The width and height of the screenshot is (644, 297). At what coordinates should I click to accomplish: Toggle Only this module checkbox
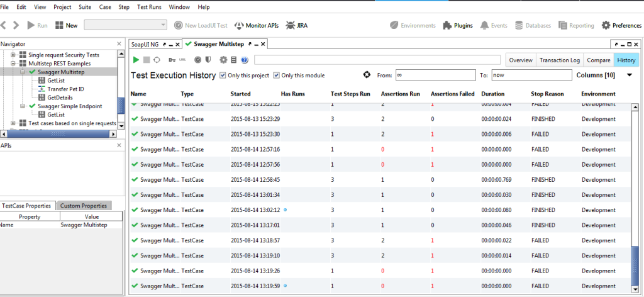click(277, 75)
